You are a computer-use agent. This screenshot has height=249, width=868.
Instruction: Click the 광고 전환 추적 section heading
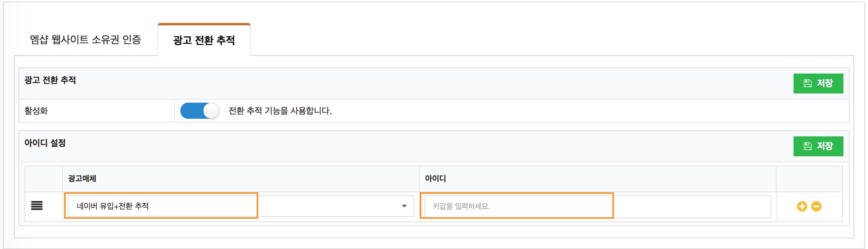click(x=50, y=80)
